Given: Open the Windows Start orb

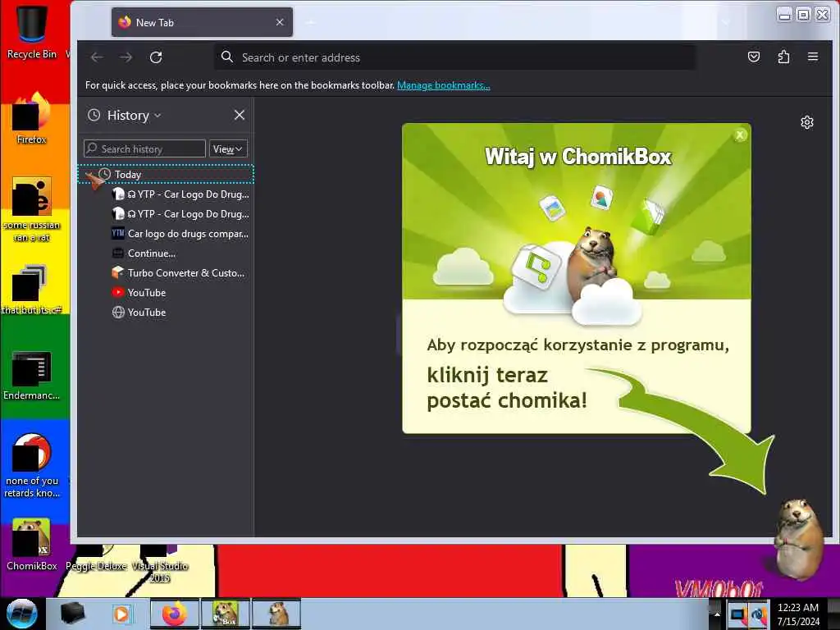Looking at the screenshot, I should click(x=21, y=614).
